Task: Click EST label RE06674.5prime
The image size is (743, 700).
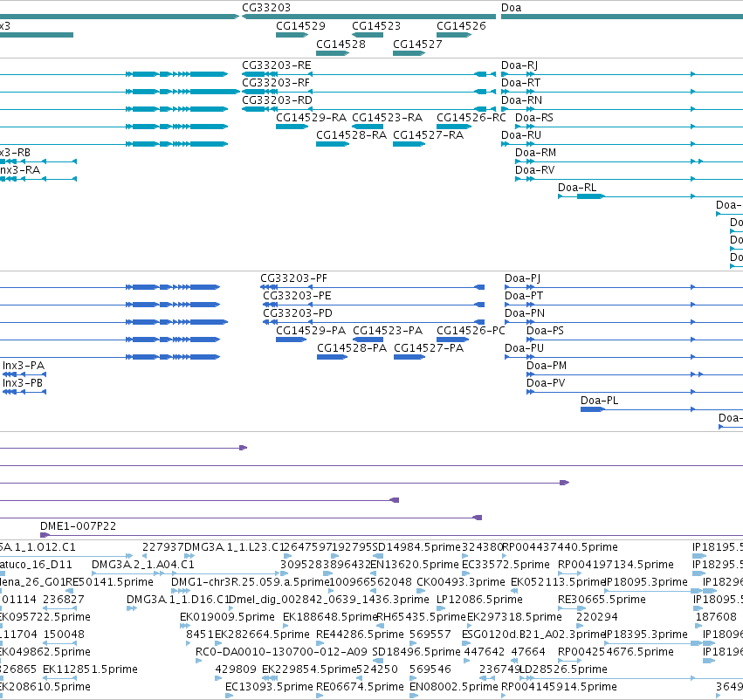Action: [360, 687]
